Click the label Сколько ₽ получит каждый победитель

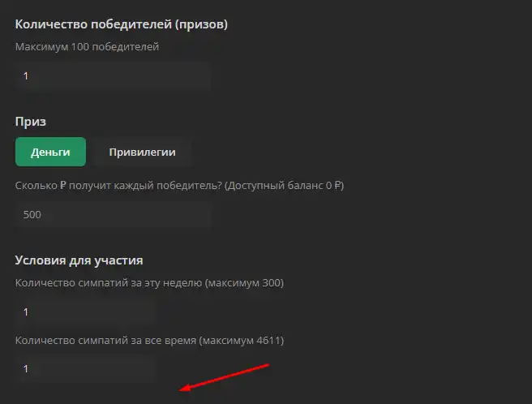point(118,185)
